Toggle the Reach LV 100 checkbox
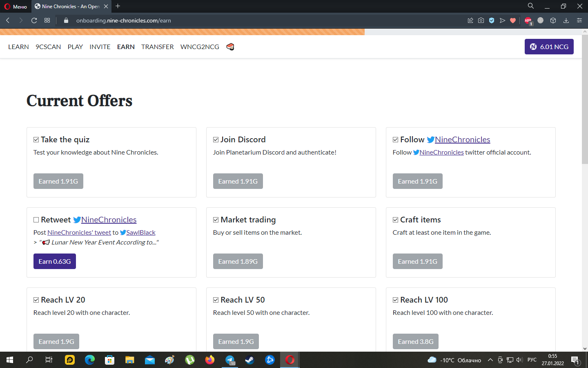 [396, 300]
